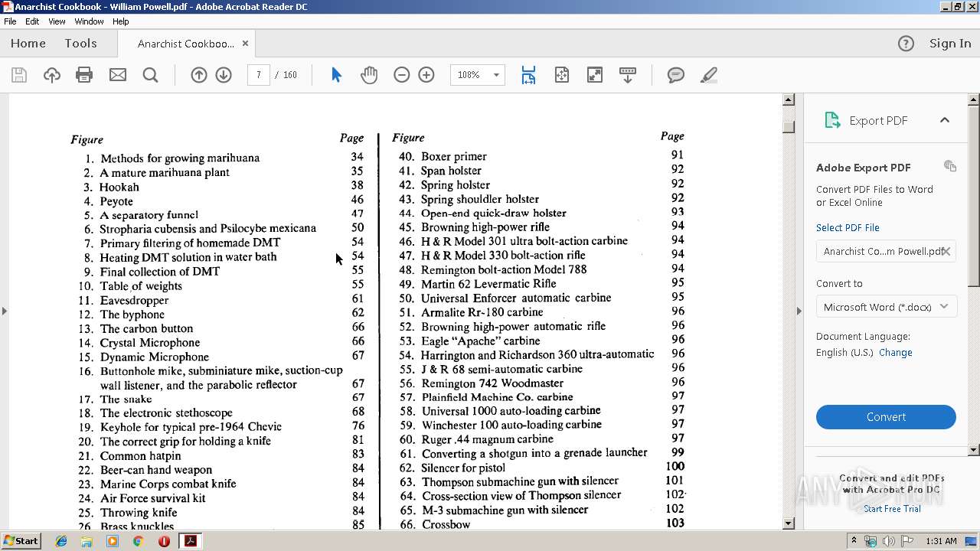The width and height of the screenshot is (980, 551).
Task: Add a comment sticky note icon
Action: coord(676,75)
